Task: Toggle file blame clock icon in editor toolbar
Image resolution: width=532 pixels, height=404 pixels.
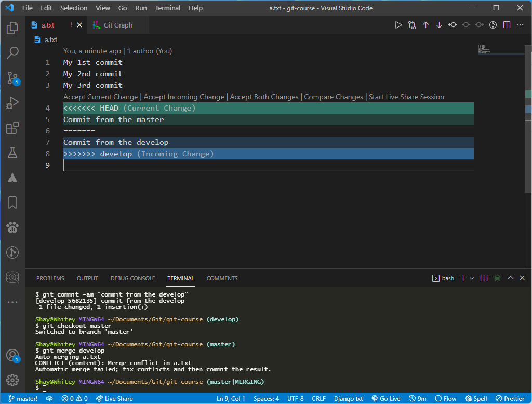Action: [493, 25]
